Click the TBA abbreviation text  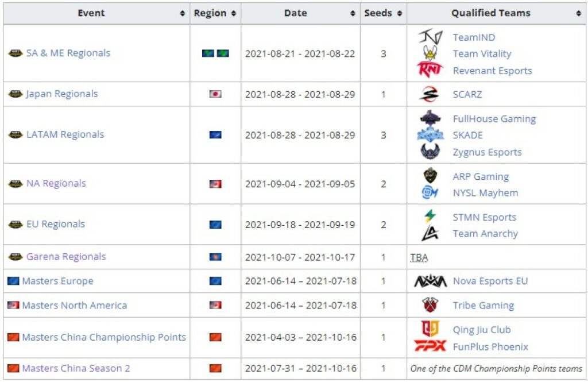click(419, 257)
